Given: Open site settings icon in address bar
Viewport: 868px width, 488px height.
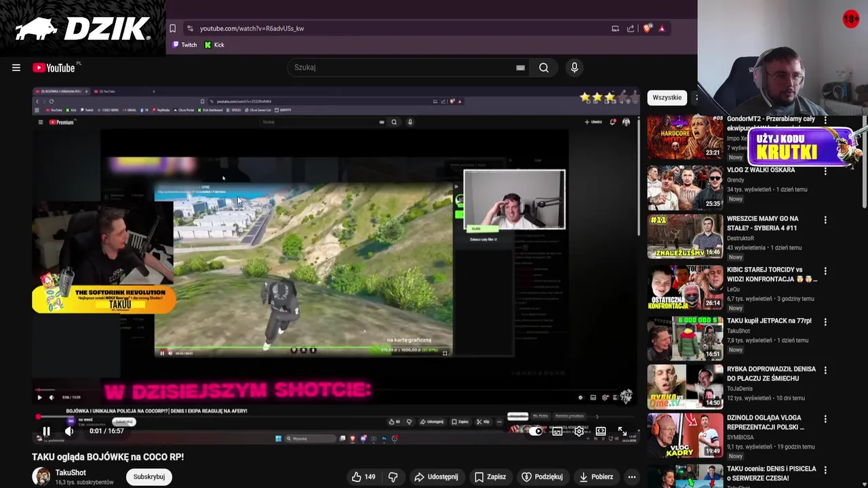Looking at the screenshot, I should pos(190,28).
